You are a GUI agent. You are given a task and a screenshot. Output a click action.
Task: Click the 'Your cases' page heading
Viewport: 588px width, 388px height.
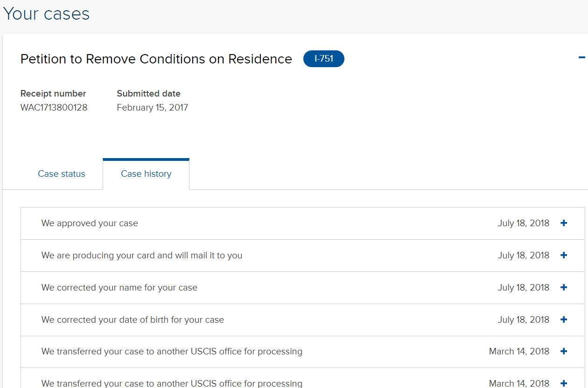[x=46, y=14]
